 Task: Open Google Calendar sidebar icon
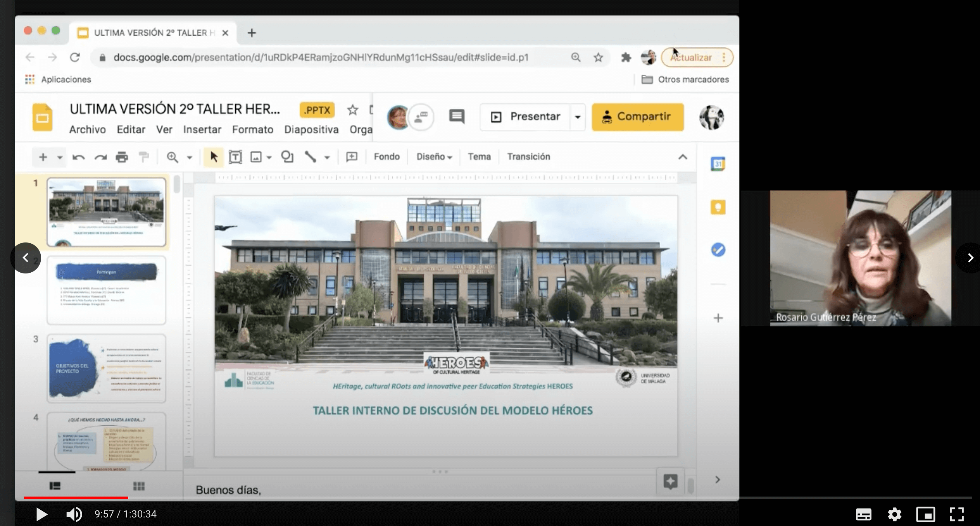pos(718,164)
